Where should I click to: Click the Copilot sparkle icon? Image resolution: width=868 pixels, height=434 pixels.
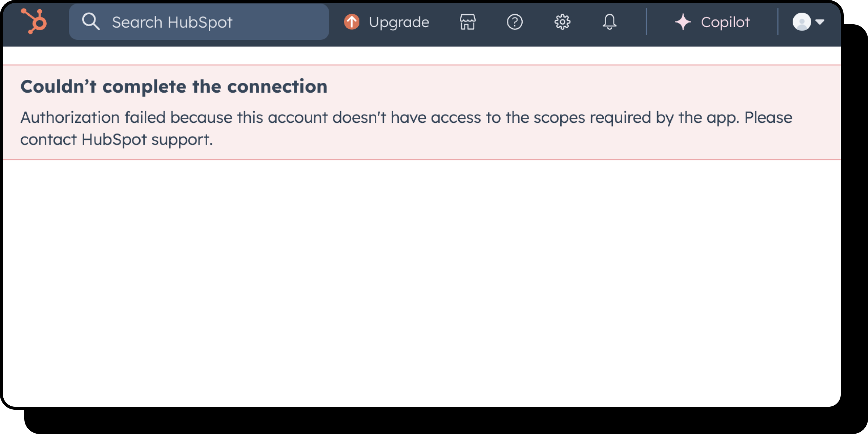click(x=683, y=22)
